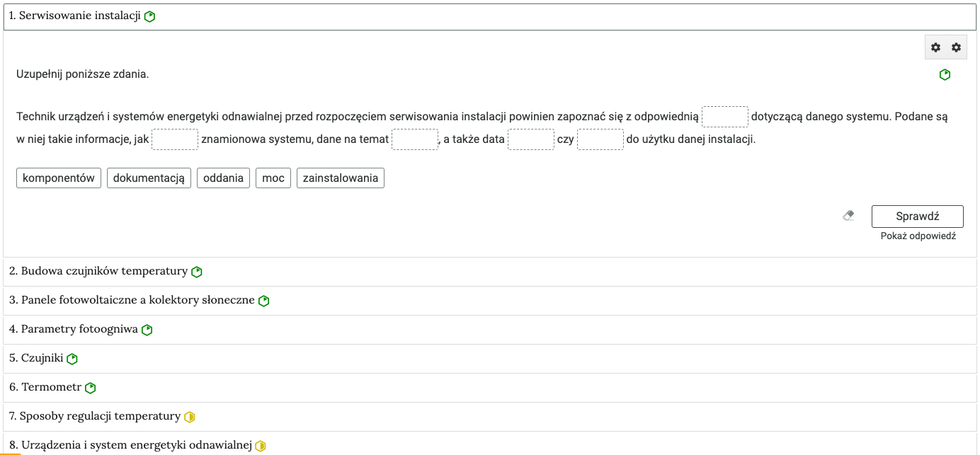Click green cube icon beside Termometr
This screenshot has height=455, width=980.
pyautogui.click(x=90, y=388)
